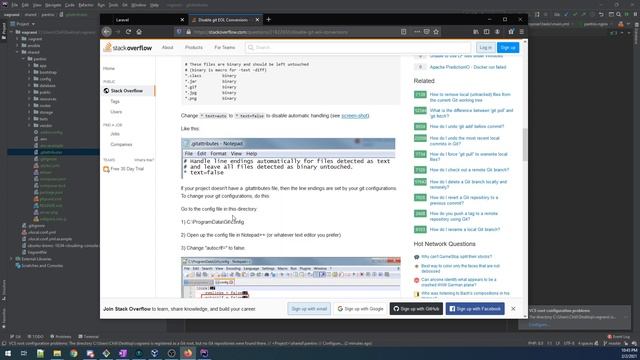
Task: Open 'How do I undo git add' question
Action: click(467, 127)
